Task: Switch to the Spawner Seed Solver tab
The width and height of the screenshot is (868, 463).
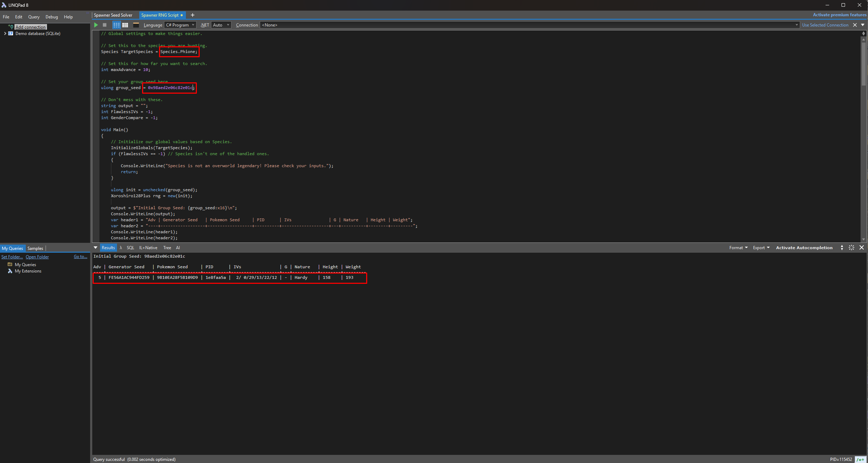Action: [113, 15]
